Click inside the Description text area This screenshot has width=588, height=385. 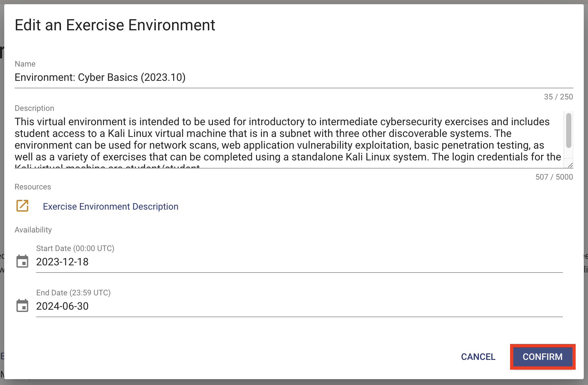click(287, 140)
